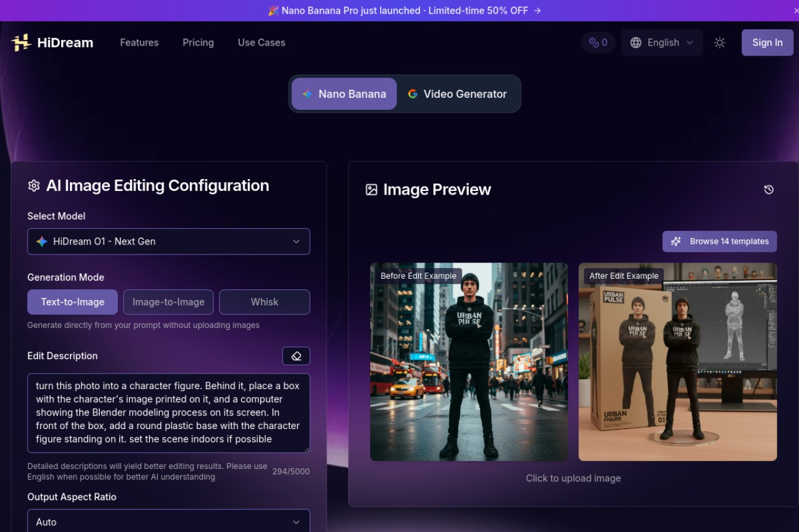
Task: Select Text-to-Image generation mode
Action: (x=72, y=302)
